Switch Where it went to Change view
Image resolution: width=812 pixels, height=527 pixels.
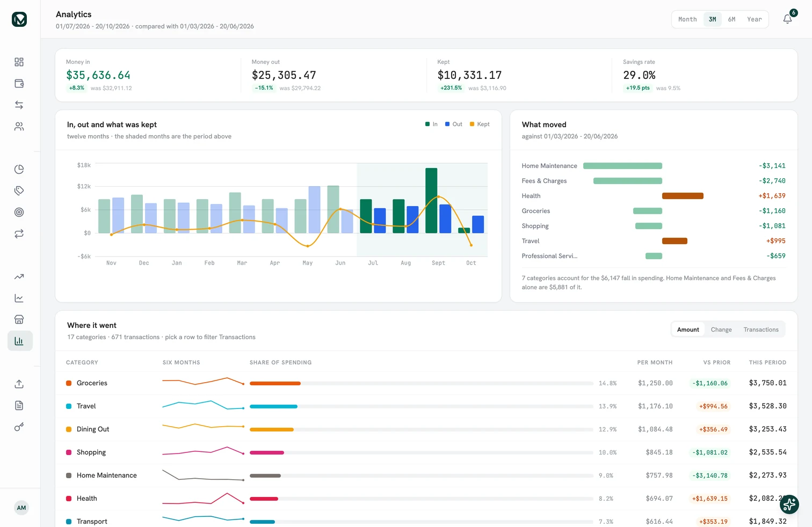(x=721, y=330)
